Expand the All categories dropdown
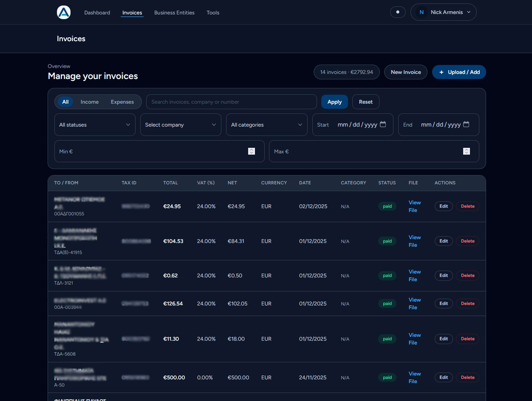532x401 pixels. [x=266, y=125]
